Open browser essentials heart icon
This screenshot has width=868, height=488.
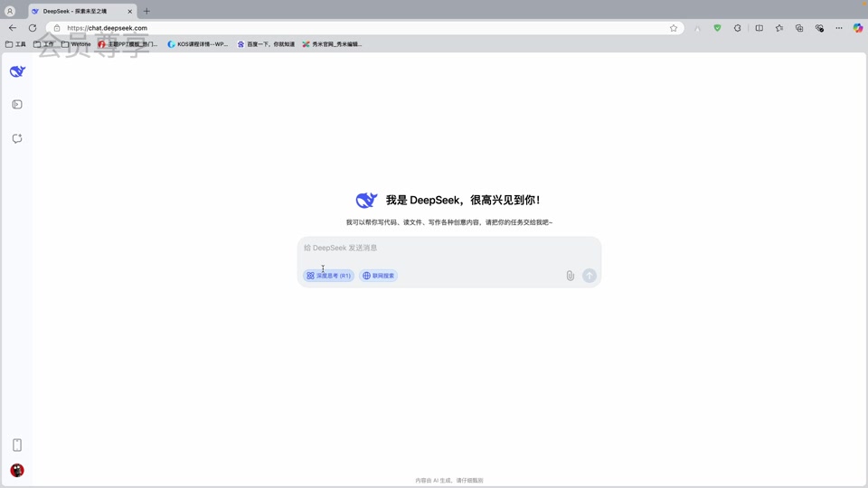819,28
